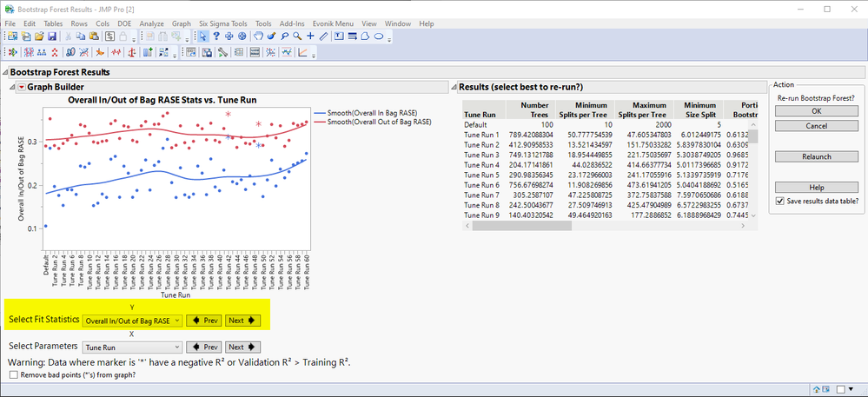Select the Help question mark tool
This screenshot has width=868, height=397.
pyautogui.click(x=216, y=36)
